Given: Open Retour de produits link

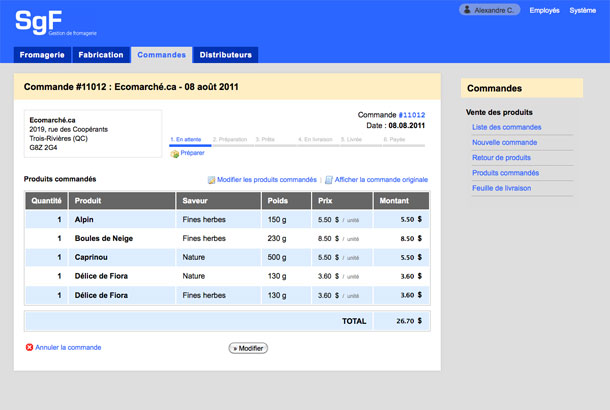Looking at the screenshot, I should (x=501, y=158).
